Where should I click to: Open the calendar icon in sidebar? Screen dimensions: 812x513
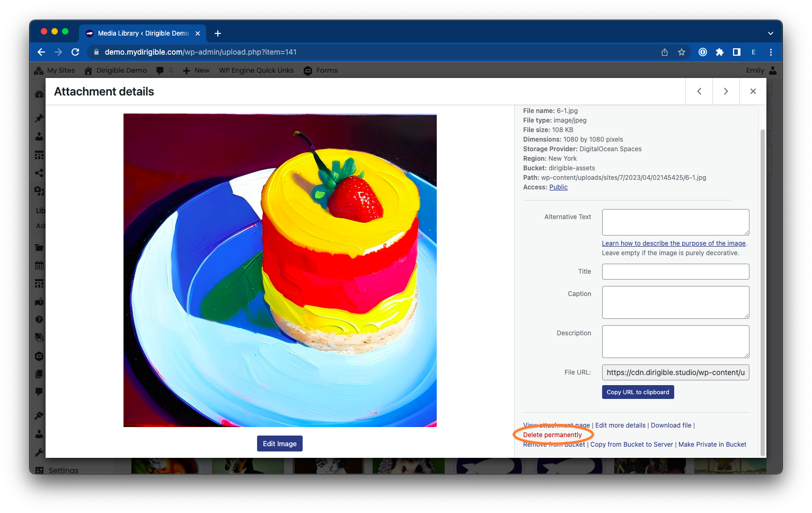tap(39, 265)
